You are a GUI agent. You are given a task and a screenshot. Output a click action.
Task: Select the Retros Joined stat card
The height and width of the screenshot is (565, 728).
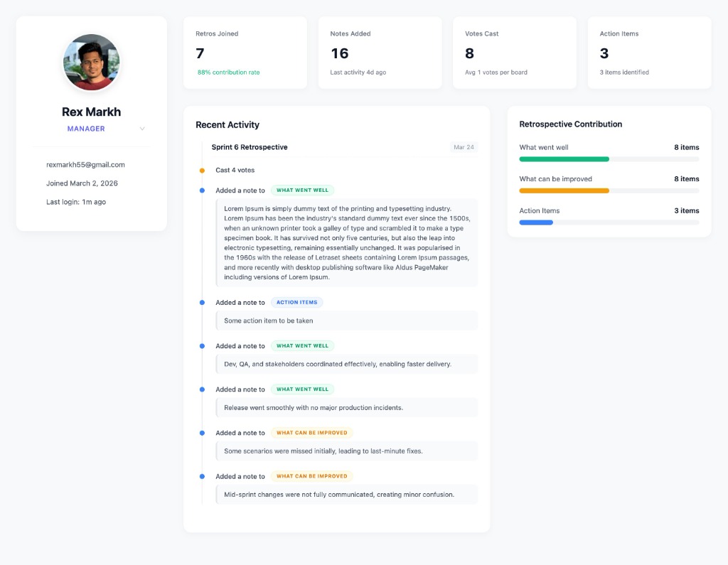[245, 52]
